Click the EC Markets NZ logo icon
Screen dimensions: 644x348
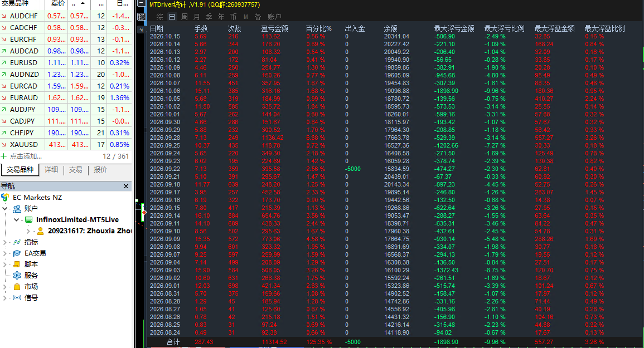click(x=5, y=198)
